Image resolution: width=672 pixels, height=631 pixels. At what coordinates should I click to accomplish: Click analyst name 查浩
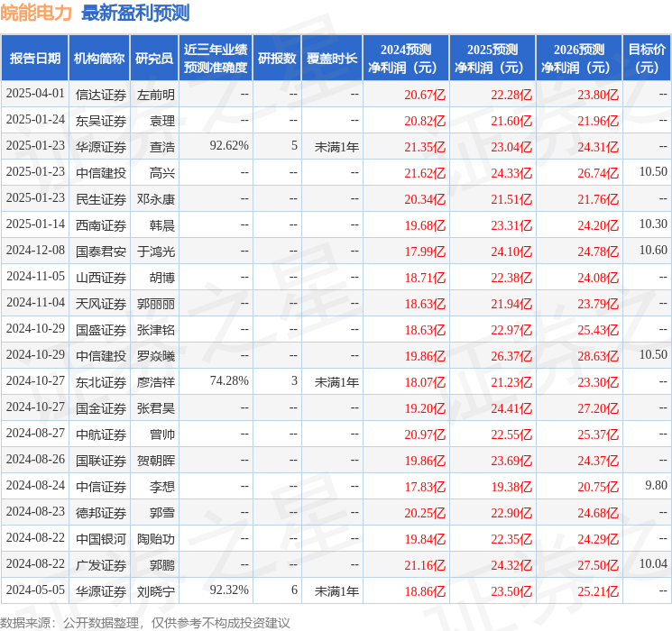point(162,147)
